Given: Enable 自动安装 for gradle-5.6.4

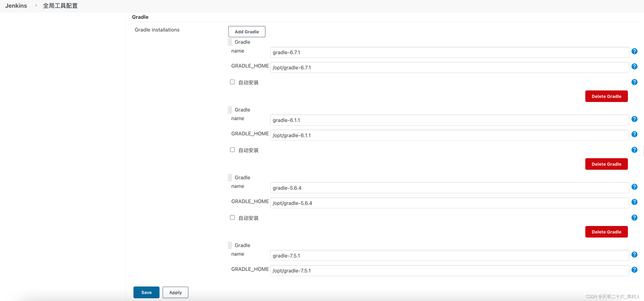Looking at the screenshot, I should pyautogui.click(x=232, y=218).
